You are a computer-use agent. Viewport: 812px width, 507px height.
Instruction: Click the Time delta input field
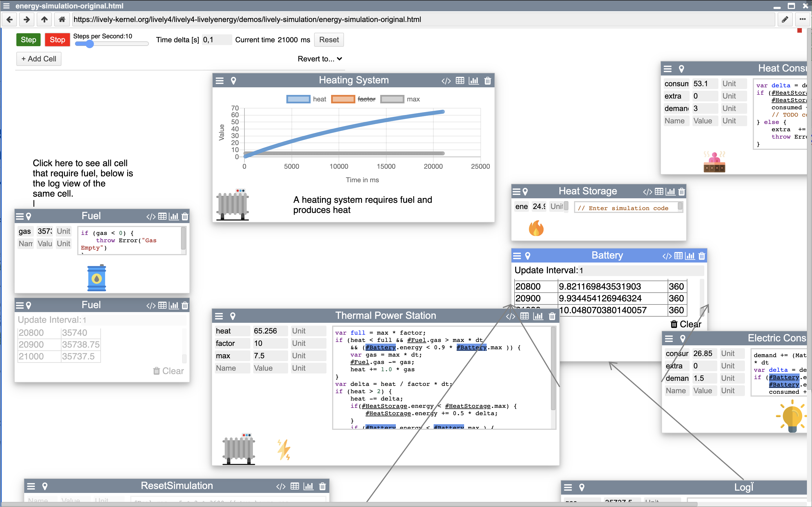[217, 40]
